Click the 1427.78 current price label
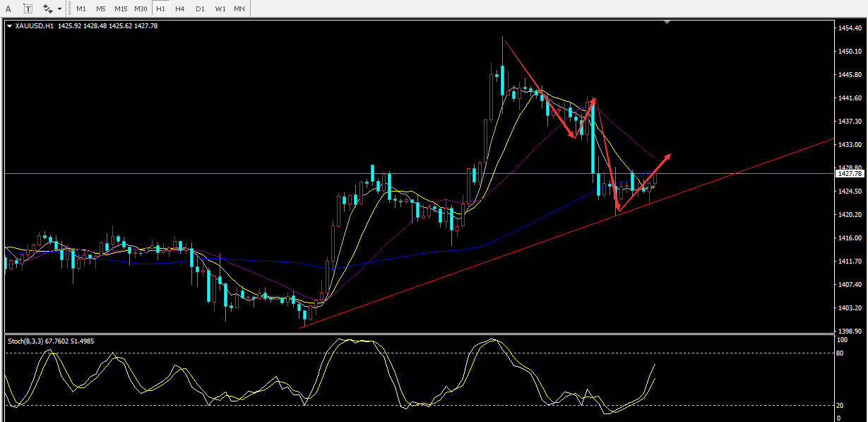This screenshot has width=868, height=422. point(848,173)
